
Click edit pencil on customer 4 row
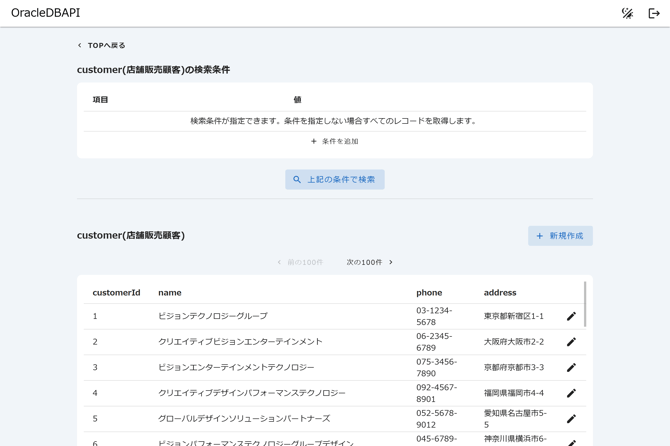[571, 393]
